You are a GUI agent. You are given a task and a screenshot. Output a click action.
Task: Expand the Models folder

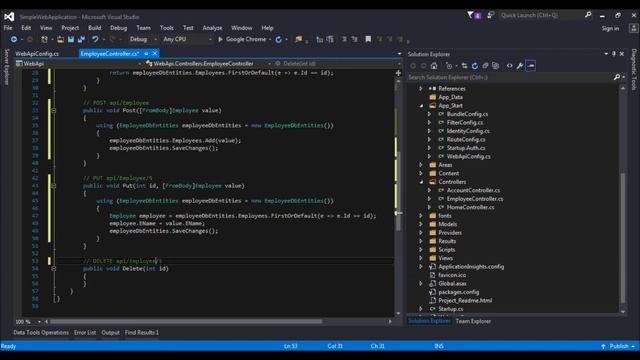(x=421, y=224)
